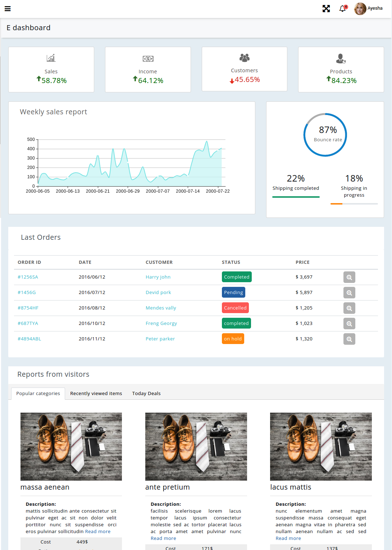Click the DATE column header
392x550 pixels.
coord(85,262)
